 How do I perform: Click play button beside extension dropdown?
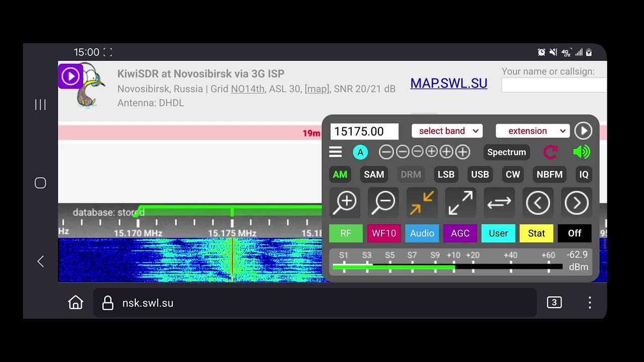pyautogui.click(x=583, y=131)
